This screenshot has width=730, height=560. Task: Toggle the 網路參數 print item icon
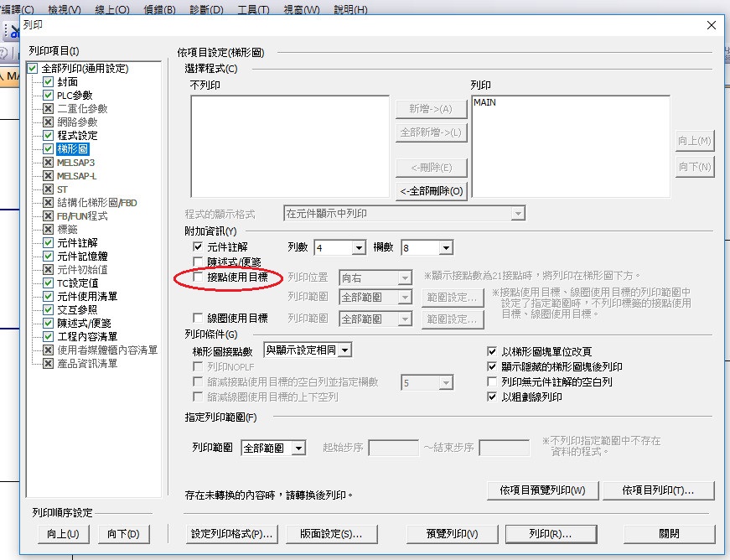tap(48, 122)
